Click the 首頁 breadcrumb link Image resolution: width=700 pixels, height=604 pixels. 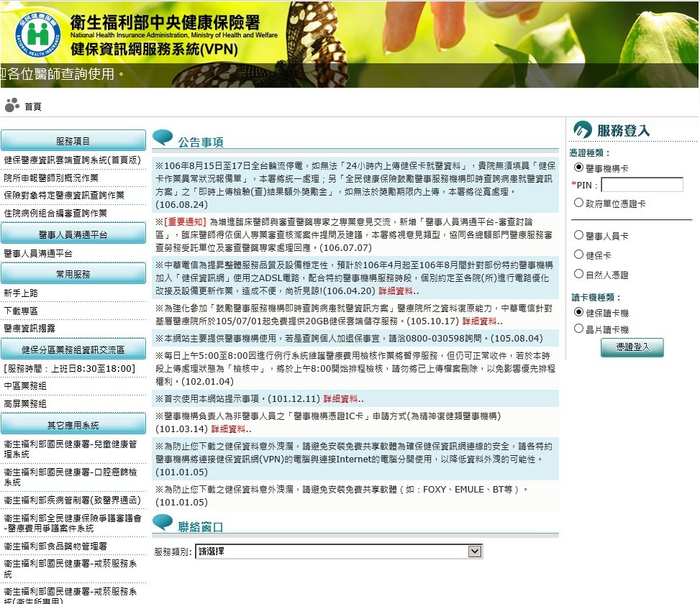tap(33, 106)
